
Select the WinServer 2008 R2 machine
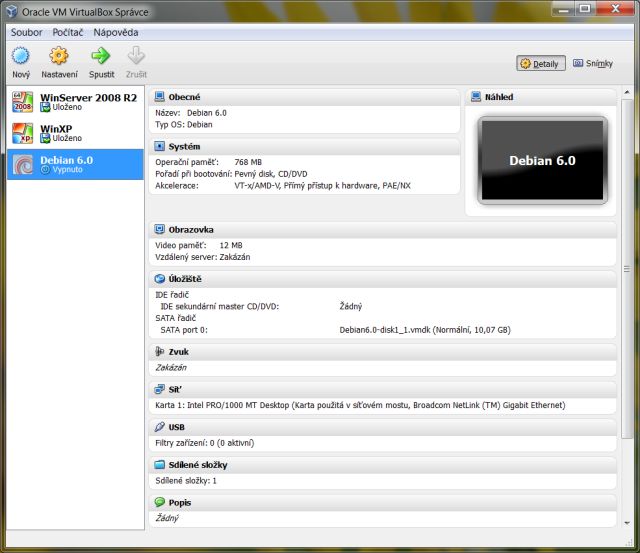(x=75, y=102)
